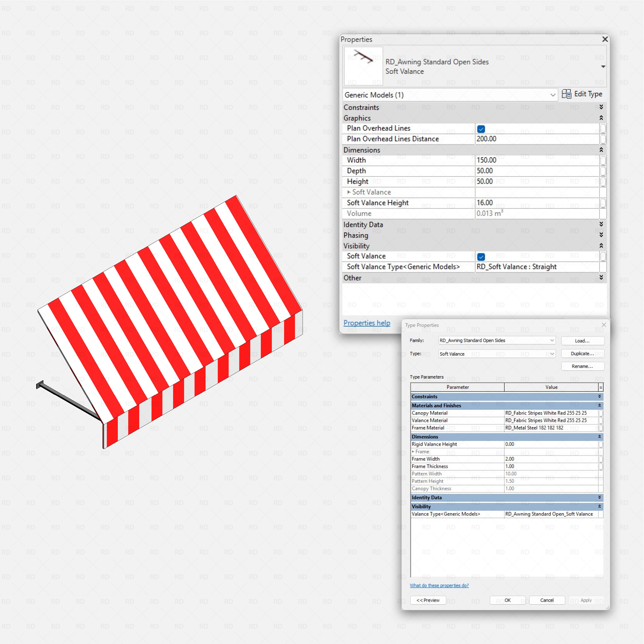Viewport: 644px width, 644px height.
Task: Open the type selector dropdown arrow
Action: (603, 67)
